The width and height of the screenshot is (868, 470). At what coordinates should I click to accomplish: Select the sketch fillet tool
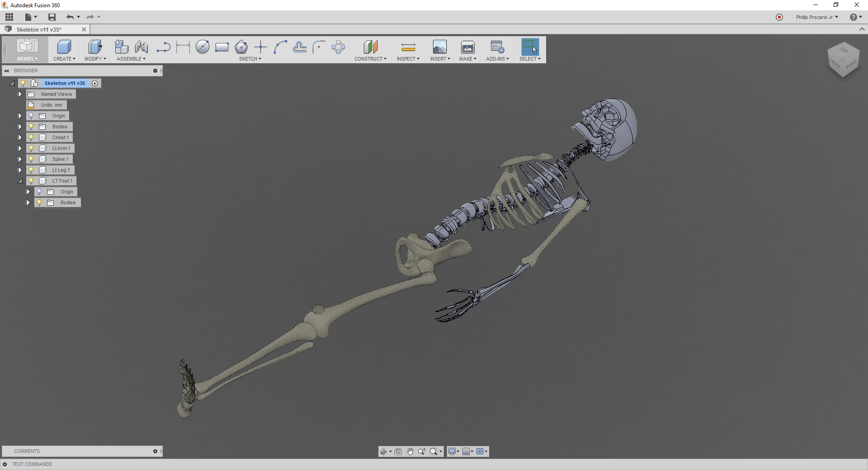pos(319,47)
